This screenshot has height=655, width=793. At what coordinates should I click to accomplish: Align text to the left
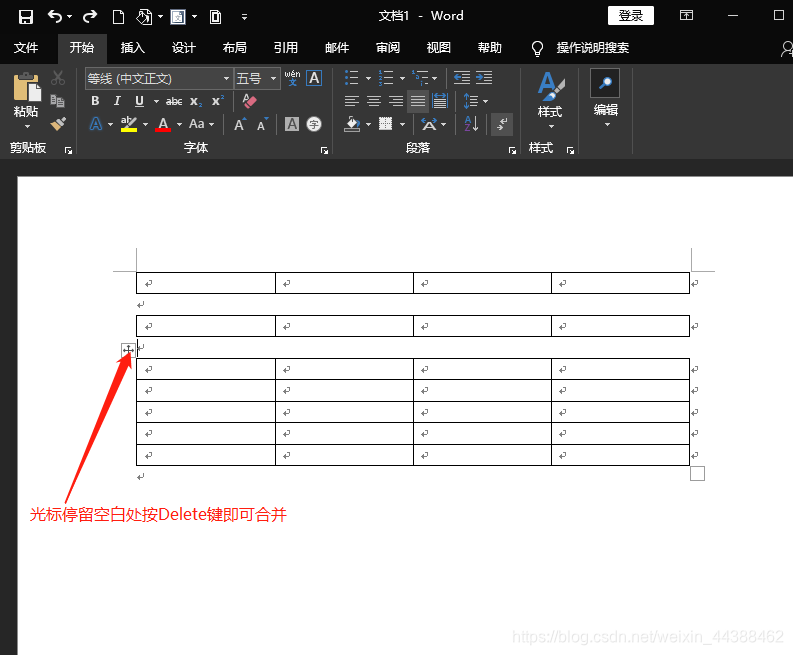coord(351,101)
